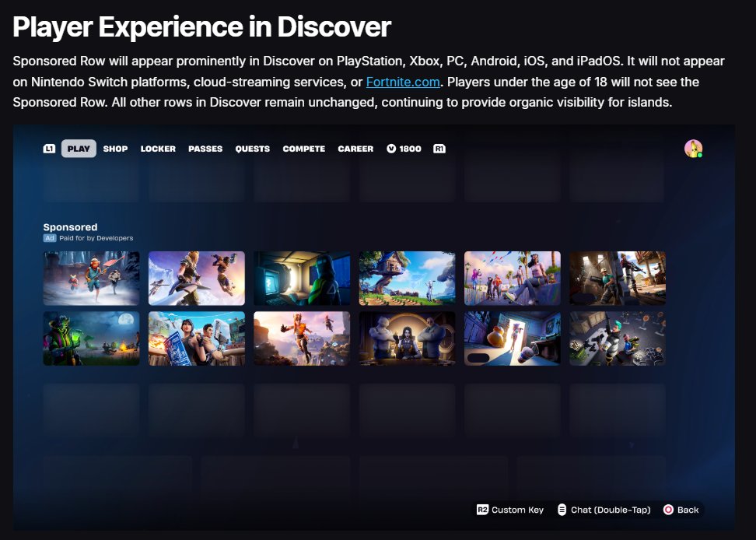Viewport: 756px width, 540px height.
Task: Follow the Fortnite.com link
Action: click(x=403, y=82)
